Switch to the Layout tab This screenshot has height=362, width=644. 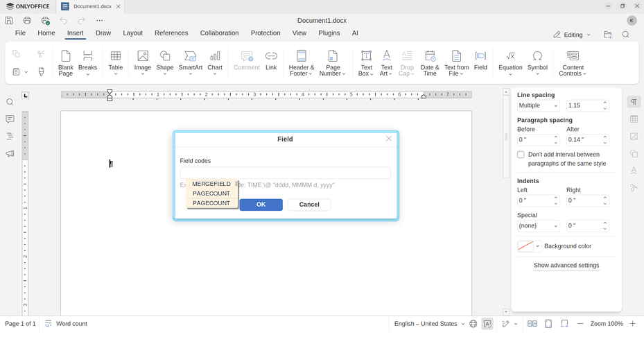point(132,33)
